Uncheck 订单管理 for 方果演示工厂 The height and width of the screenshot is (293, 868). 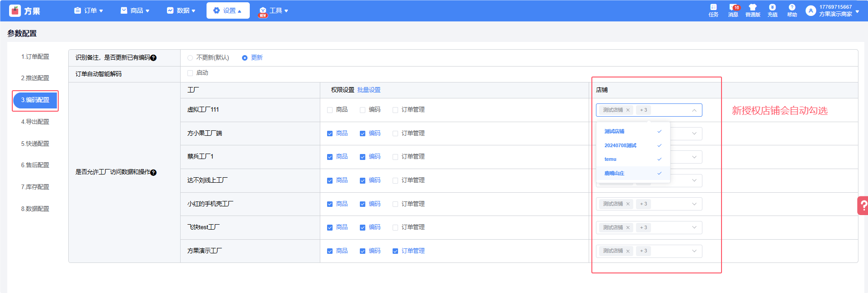(395, 251)
